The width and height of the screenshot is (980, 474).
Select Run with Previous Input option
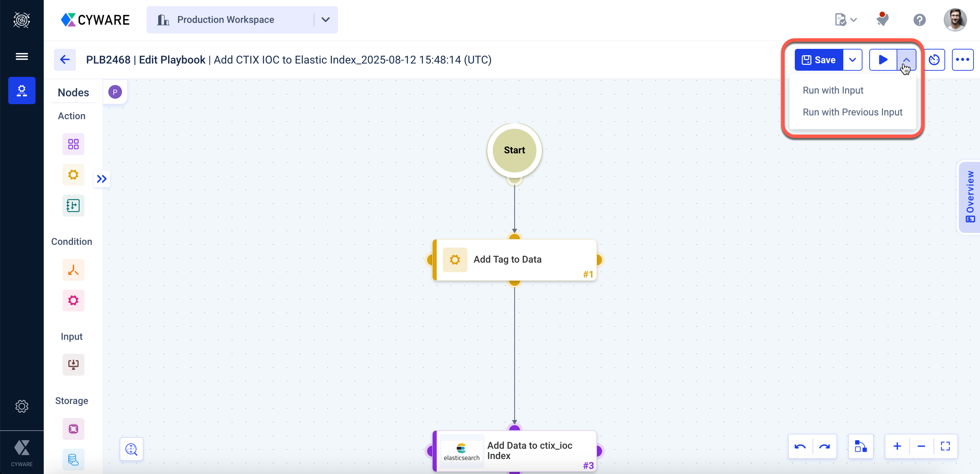click(x=852, y=112)
